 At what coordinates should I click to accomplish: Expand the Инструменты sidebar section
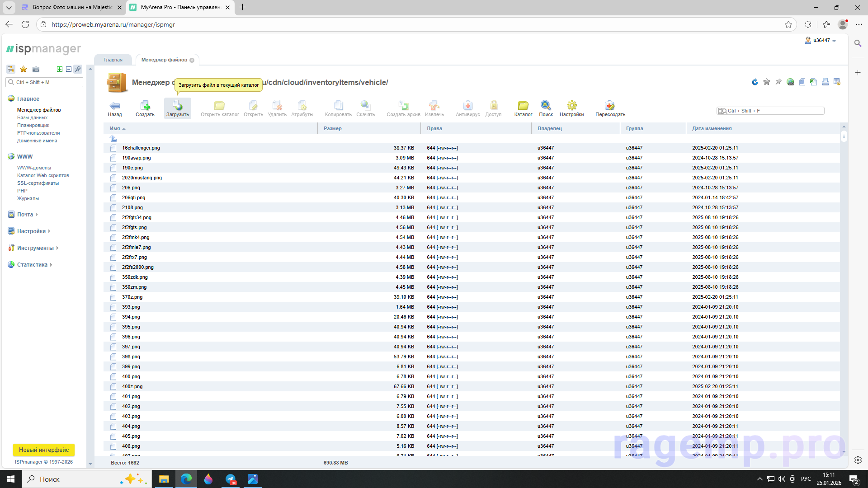[x=35, y=248]
